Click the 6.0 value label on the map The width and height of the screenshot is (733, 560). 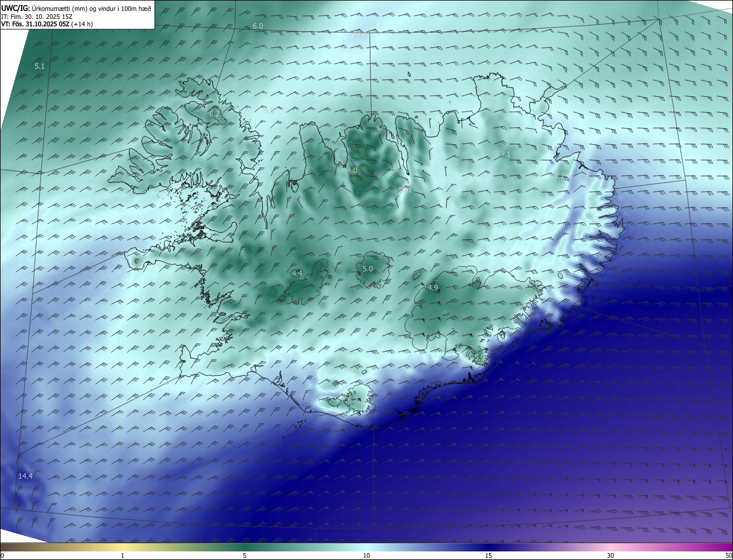[258, 26]
